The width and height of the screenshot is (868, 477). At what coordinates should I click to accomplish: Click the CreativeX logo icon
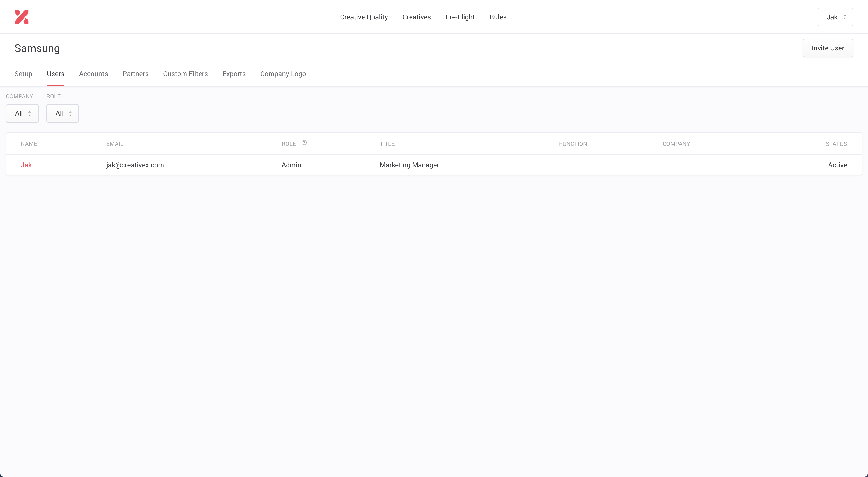pyautogui.click(x=22, y=17)
